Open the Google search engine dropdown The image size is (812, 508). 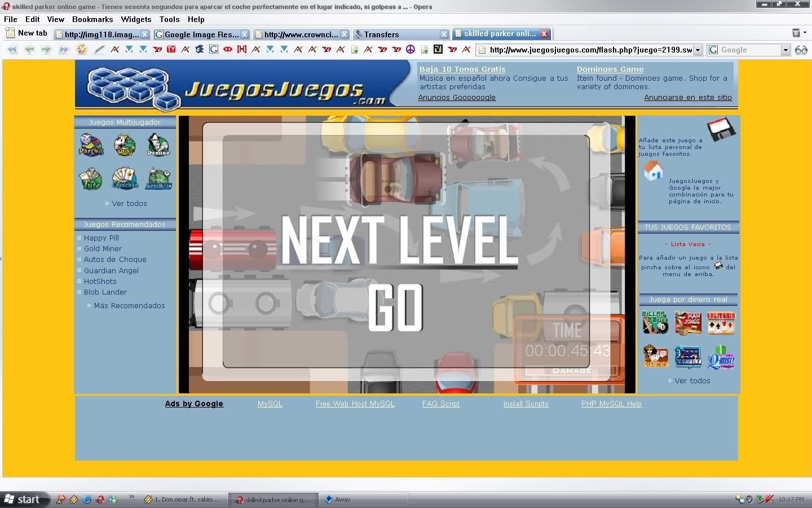click(785, 50)
